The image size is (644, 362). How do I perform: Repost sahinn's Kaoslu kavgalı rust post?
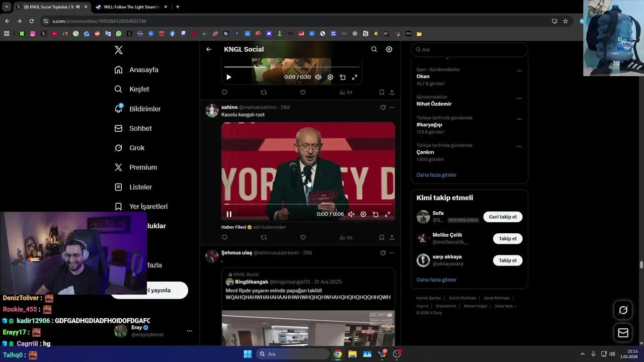(x=264, y=237)
